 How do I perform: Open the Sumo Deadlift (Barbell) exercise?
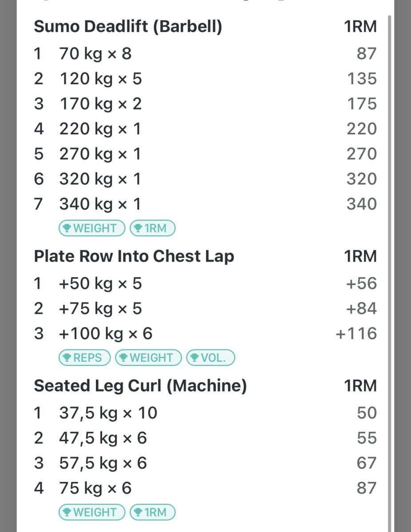(x=128, y=27)
